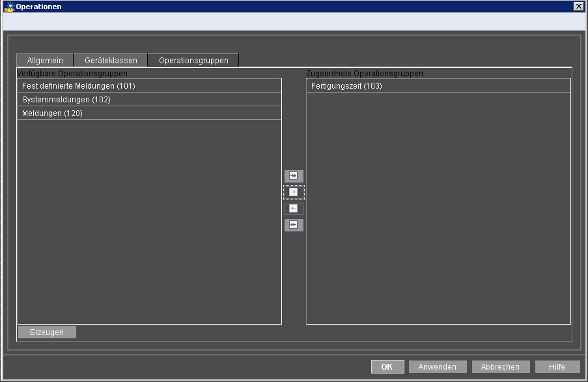The image size is (588, 382).
Task: Click the Anwenden button
Action: tap(438, 366)
